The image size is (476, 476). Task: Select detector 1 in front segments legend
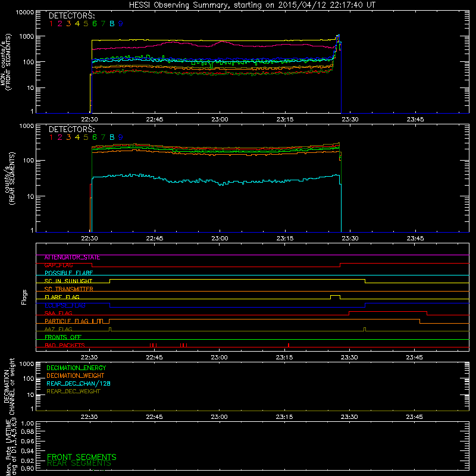pos(51,24)
